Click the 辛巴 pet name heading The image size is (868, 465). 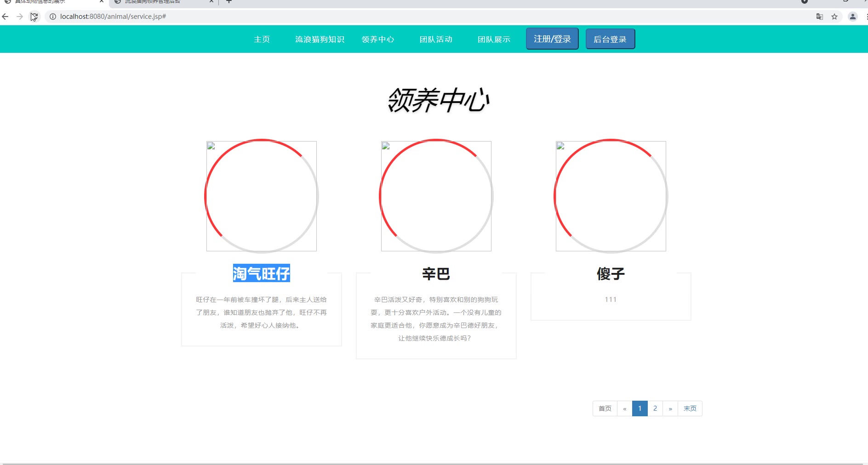(x=436, y=274)
